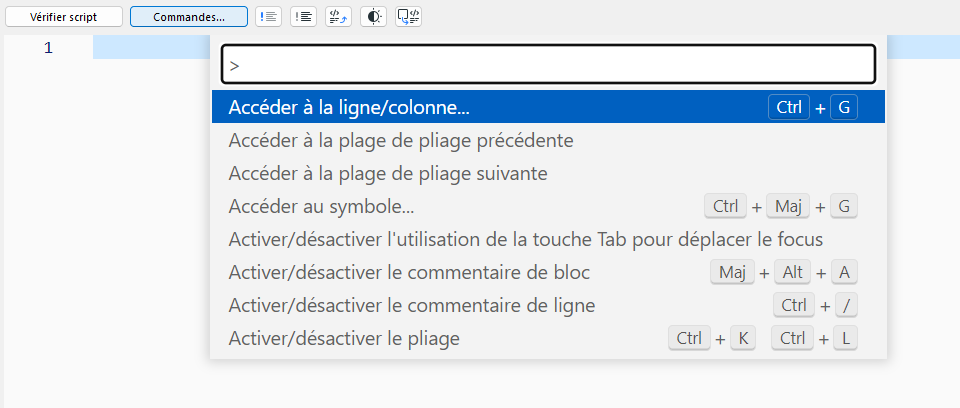This screenshot has height=408, width=960.
Task: Toggle Activer/désactiver le commentaire de bloc
Action: click(x=409, y=272)
